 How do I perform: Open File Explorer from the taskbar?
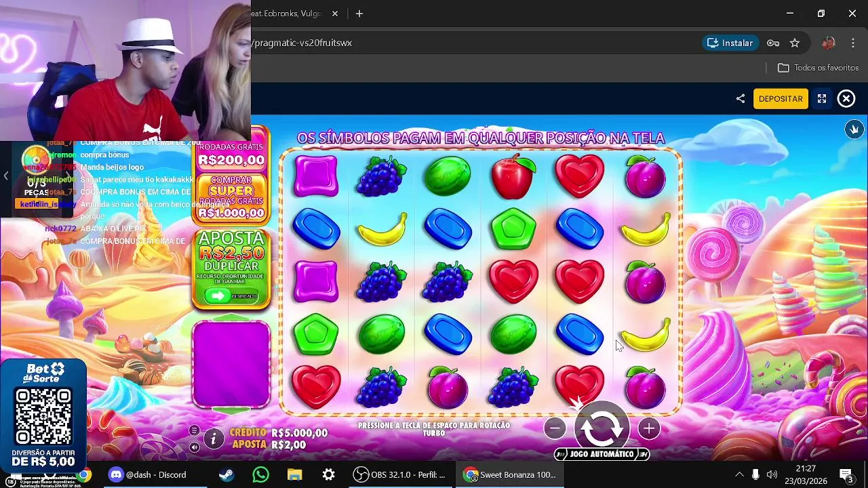(294, 474)
